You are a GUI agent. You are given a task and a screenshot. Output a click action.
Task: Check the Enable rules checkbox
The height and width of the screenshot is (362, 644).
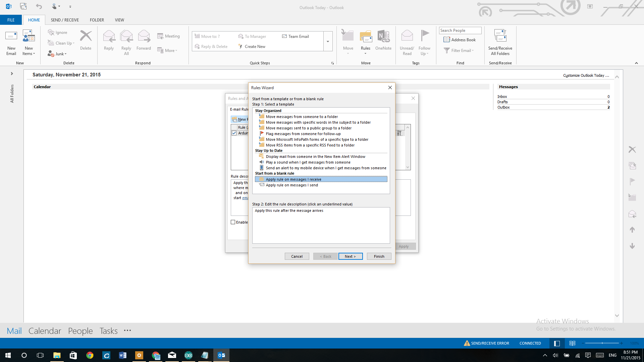[233, 222]
